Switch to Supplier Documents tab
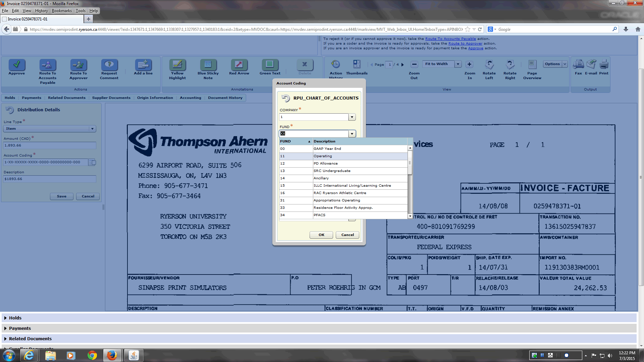 coord(111,98)
